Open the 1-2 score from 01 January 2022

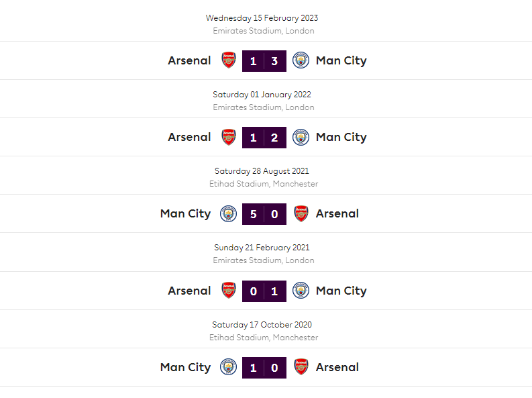(x=264, y=138)
